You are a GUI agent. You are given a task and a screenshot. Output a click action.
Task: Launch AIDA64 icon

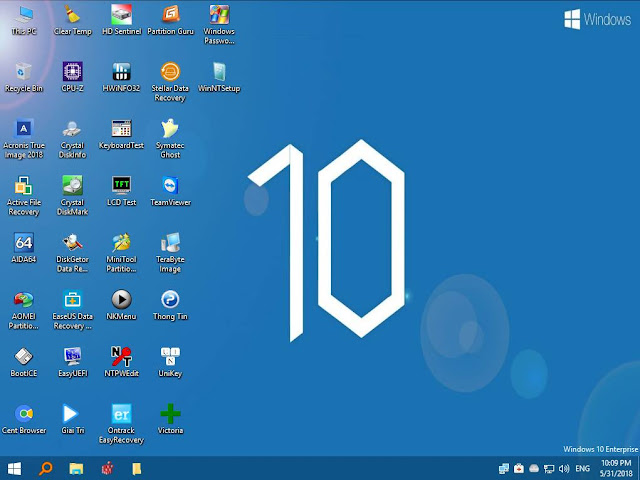point(24,248)
